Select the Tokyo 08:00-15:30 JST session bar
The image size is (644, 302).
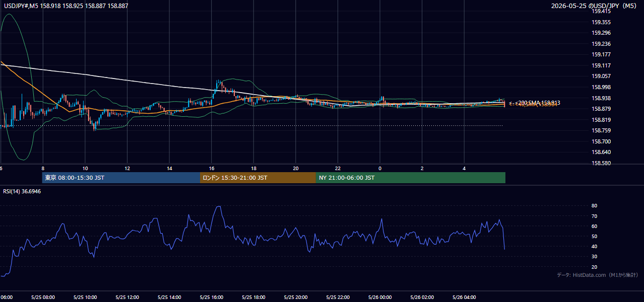point(121,178)
